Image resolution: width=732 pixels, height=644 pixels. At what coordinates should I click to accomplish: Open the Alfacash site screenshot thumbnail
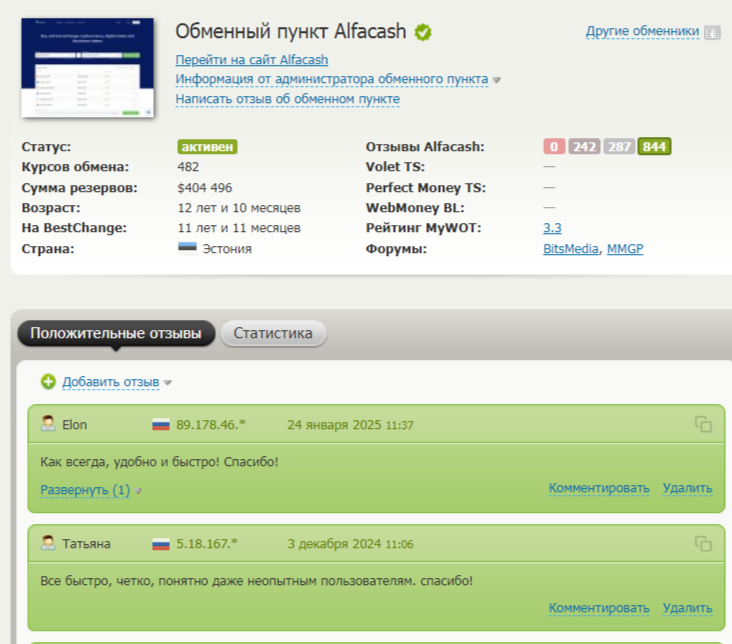(87, 67)
